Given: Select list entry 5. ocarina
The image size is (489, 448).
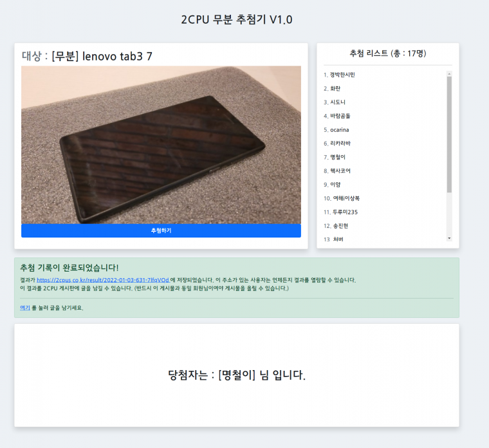Looking at the screenshot, I should tap(336, 130).
